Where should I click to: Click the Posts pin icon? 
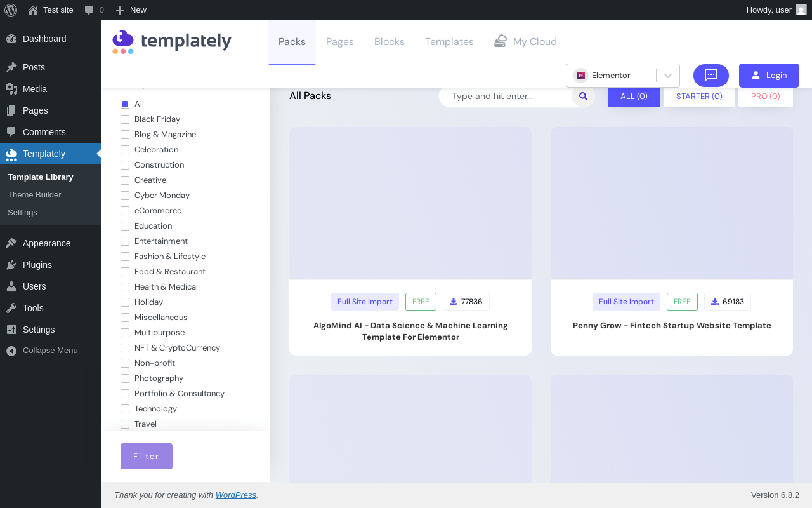click(x=11, y=67)
